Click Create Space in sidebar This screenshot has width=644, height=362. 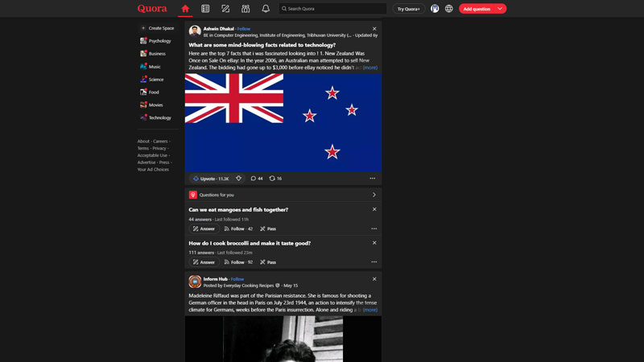157,28
